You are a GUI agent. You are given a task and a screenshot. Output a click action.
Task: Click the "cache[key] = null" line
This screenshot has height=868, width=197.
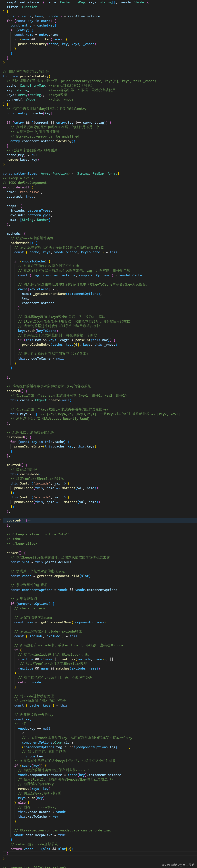(x=23, y=155)
